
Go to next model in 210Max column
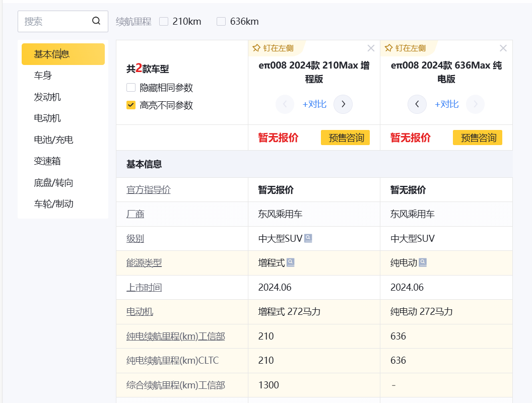tap(343, 104)
